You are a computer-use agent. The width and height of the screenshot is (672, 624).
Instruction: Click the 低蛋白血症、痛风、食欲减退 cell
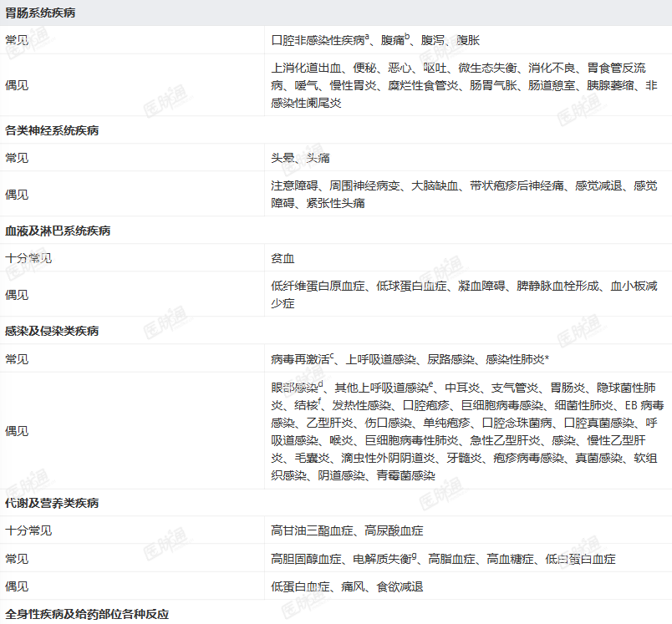pos(468,586)
